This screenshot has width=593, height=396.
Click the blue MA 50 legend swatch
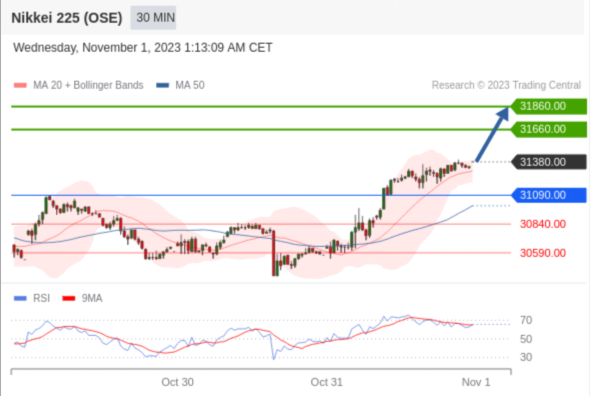coord(163,85)
